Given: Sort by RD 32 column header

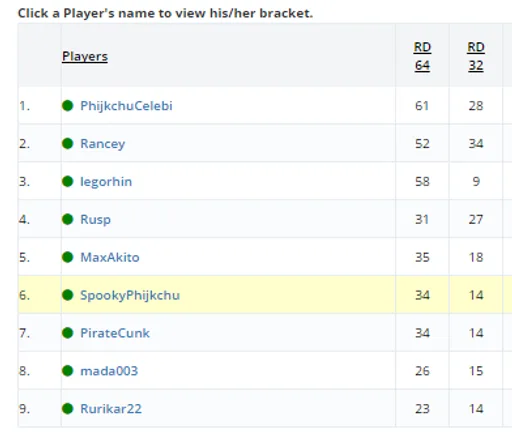Looking at the screenshot, I should (476, 56).
